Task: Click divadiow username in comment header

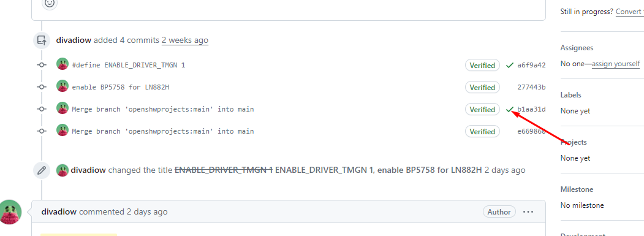Action: (59, 211)
